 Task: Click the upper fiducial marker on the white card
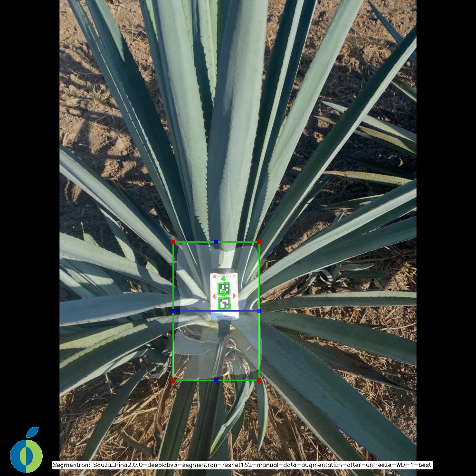pyautogui.click(x=224, y=289)
